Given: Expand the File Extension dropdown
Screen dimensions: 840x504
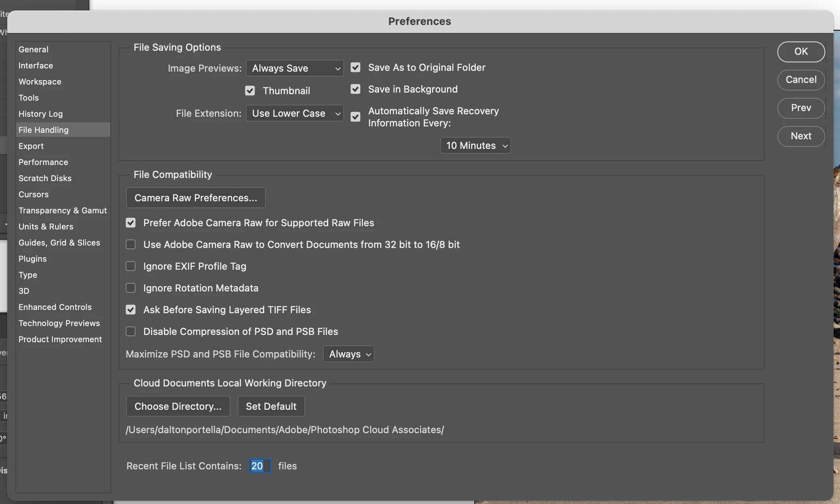Looking at the screenshot, I should click(295, 113).
